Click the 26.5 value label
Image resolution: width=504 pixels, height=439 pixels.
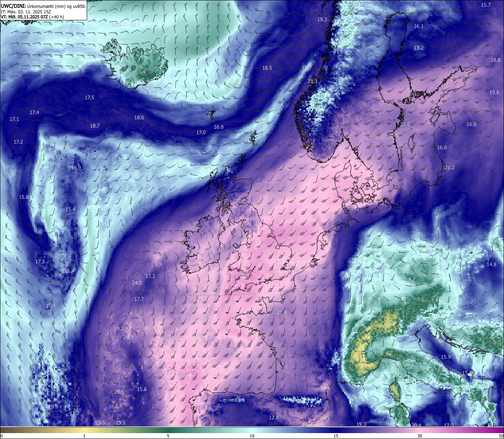119,392
